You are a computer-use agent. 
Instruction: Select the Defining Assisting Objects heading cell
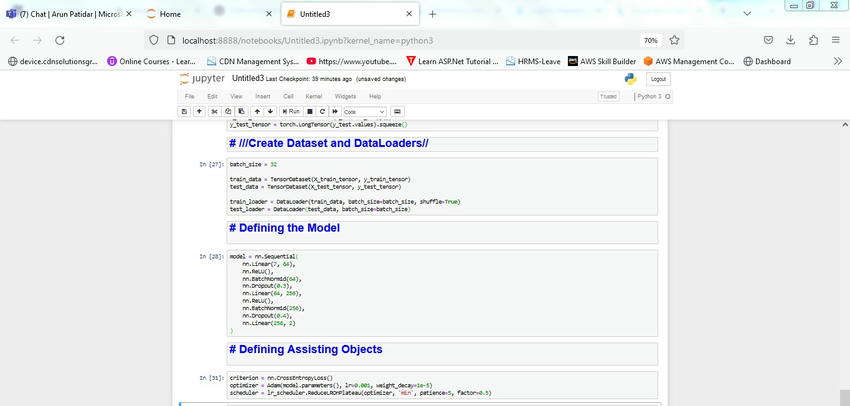442,354
